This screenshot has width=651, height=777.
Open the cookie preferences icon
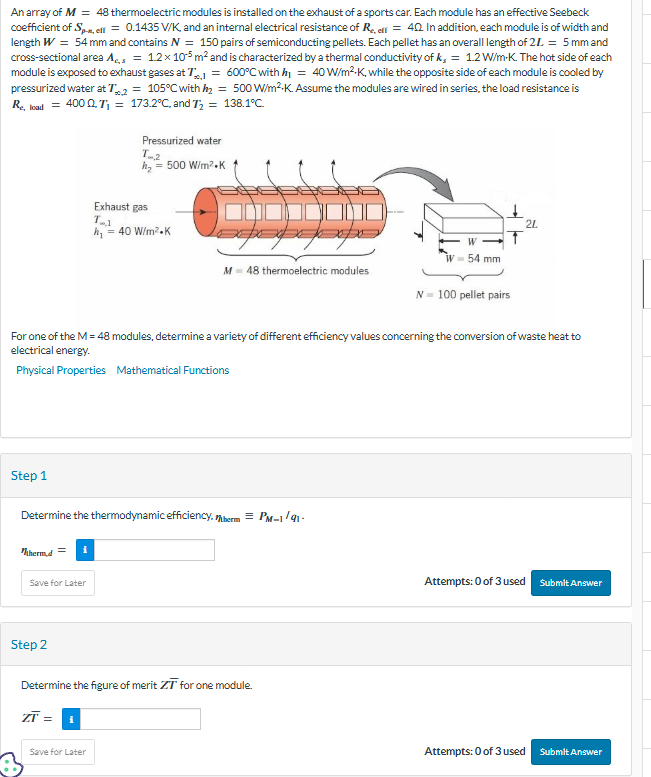pyautogui.click(x=11, y=764)
